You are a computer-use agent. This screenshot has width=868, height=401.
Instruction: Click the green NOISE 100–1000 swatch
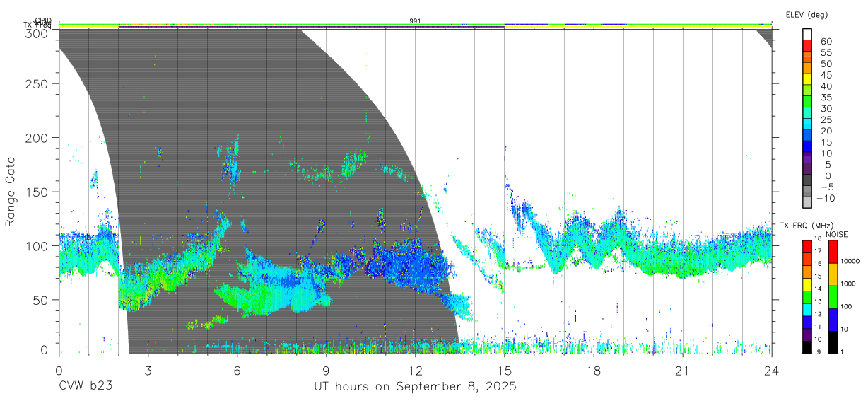832,296
